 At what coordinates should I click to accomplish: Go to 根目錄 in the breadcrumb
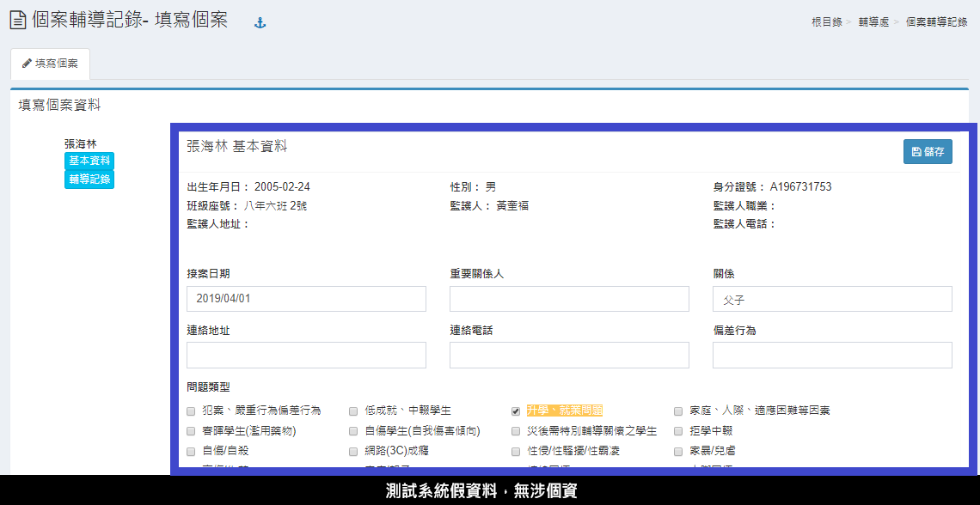coord(826,22)
